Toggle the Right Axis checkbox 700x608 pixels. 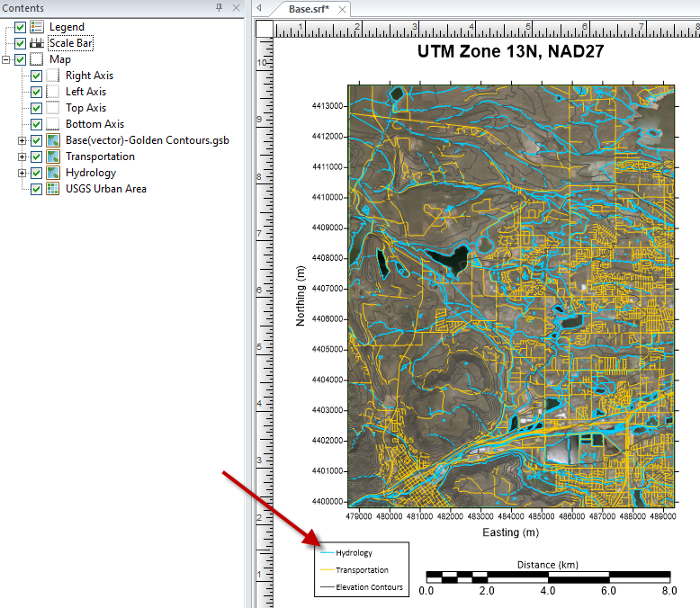pos(37,76)
